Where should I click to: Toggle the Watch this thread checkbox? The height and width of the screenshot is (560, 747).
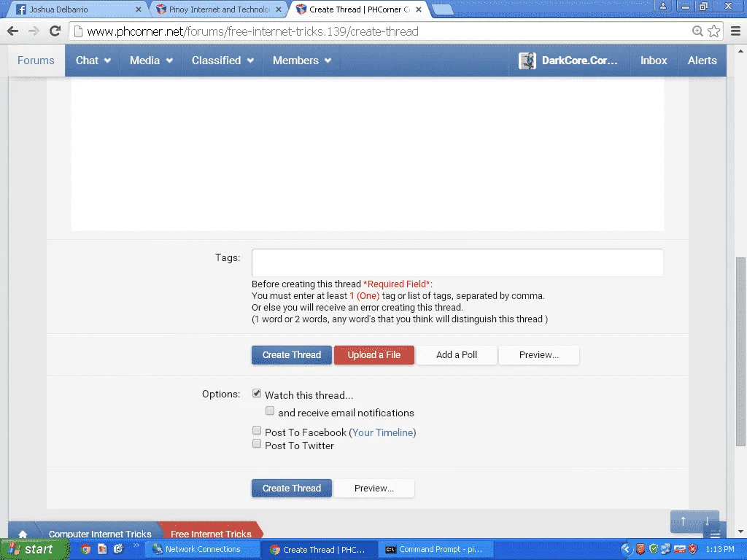pos(257,393)
